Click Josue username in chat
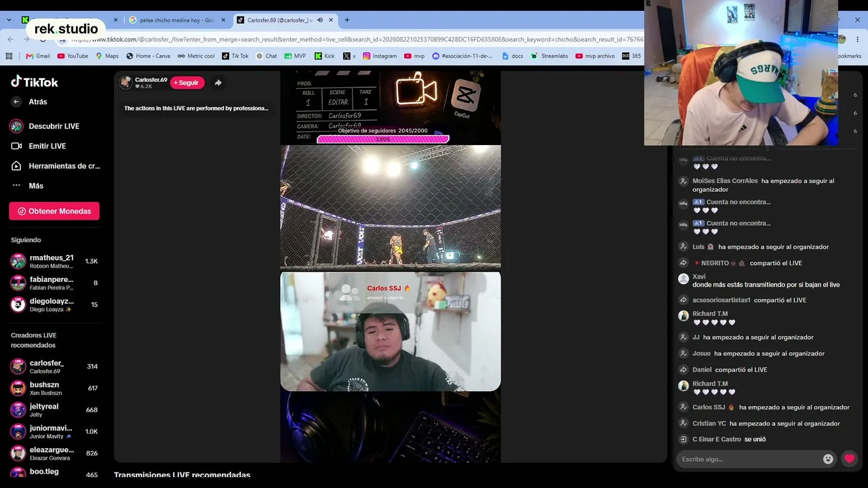The width and height of the screenshot is (868, 488). pos(701,354)
